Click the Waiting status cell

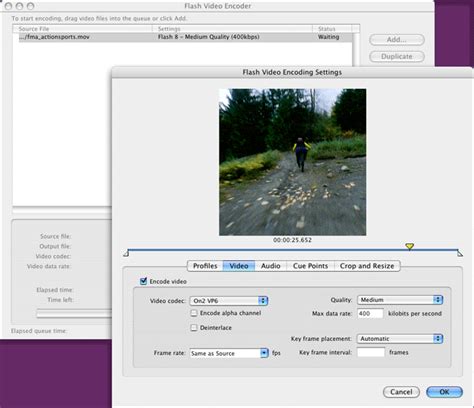pos(328,37)
